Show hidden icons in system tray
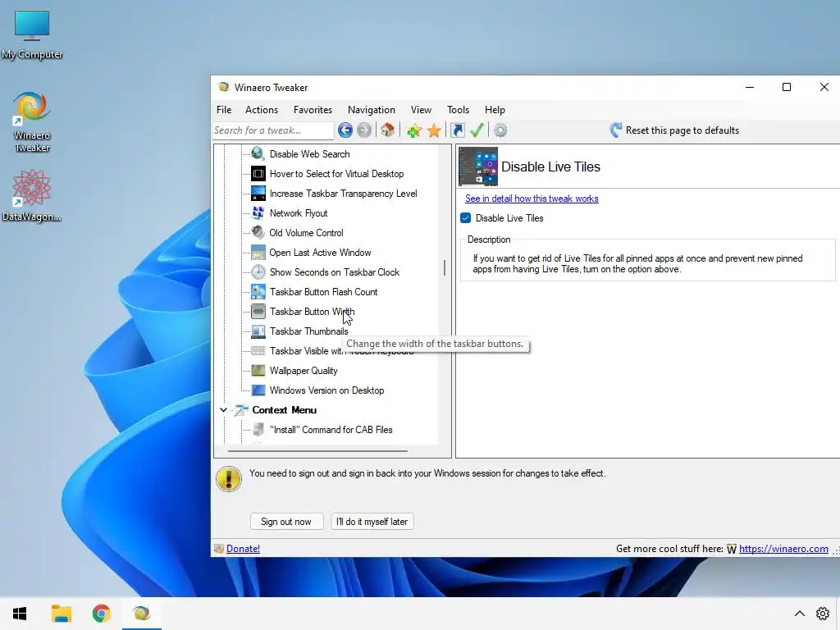 click(799, 614)
